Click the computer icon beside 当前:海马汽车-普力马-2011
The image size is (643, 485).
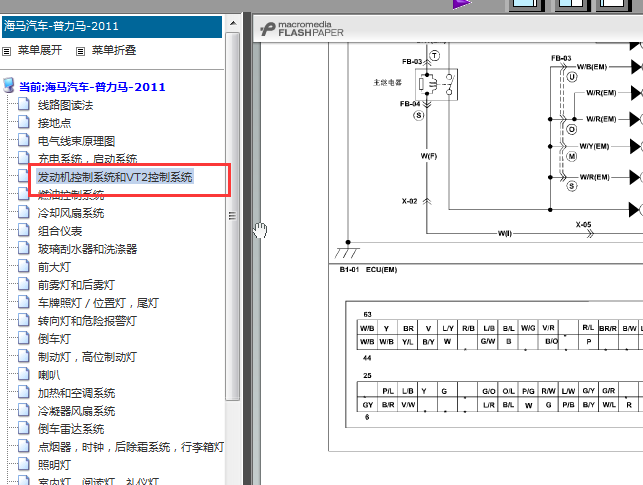[x=9, y=86]
